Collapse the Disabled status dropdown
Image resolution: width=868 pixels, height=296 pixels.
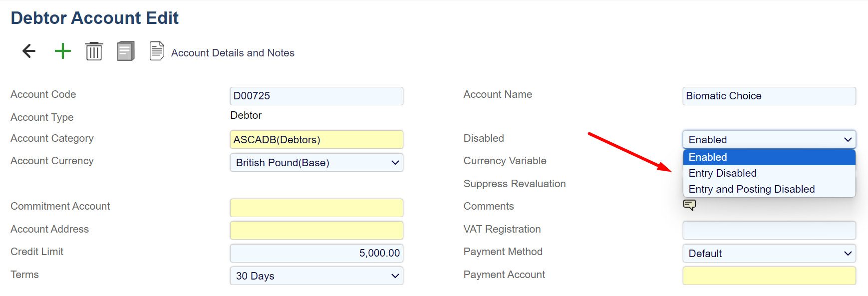[769, 140]
